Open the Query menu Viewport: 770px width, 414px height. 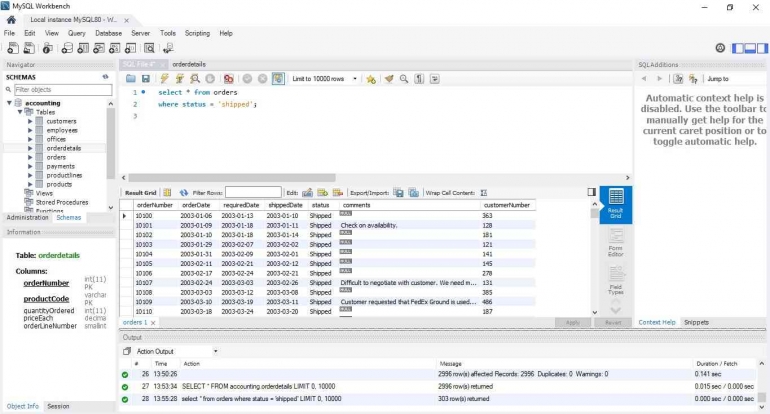[x=77, y=33]
